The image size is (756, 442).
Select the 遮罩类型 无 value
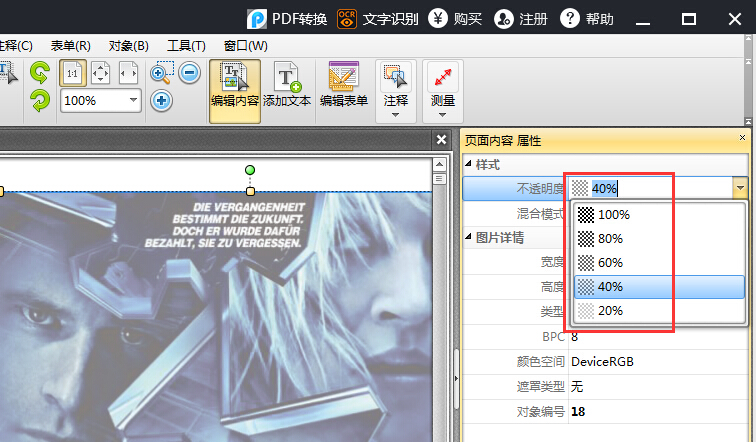click(577, 387)
